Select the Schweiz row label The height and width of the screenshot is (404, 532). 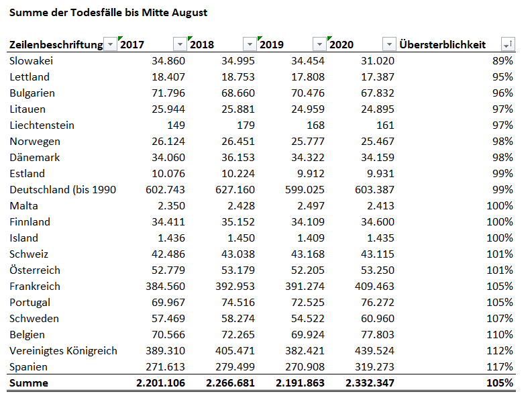coord(29,254)
